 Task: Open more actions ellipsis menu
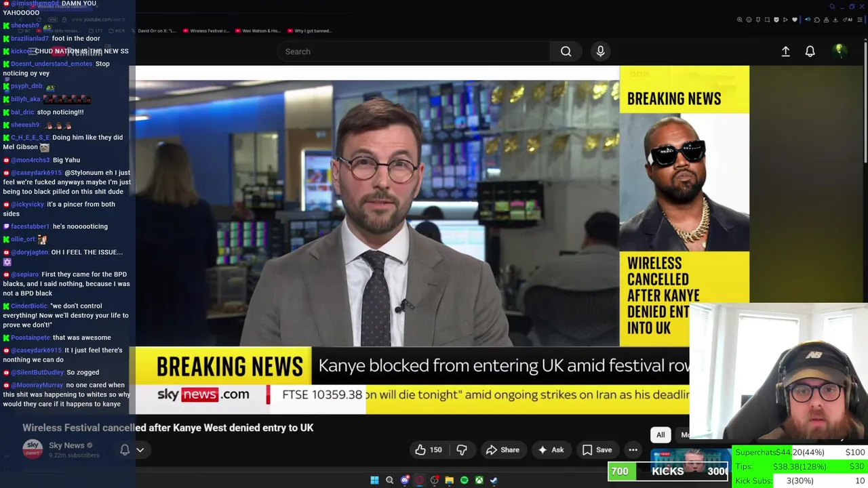[x=633, y=449]
